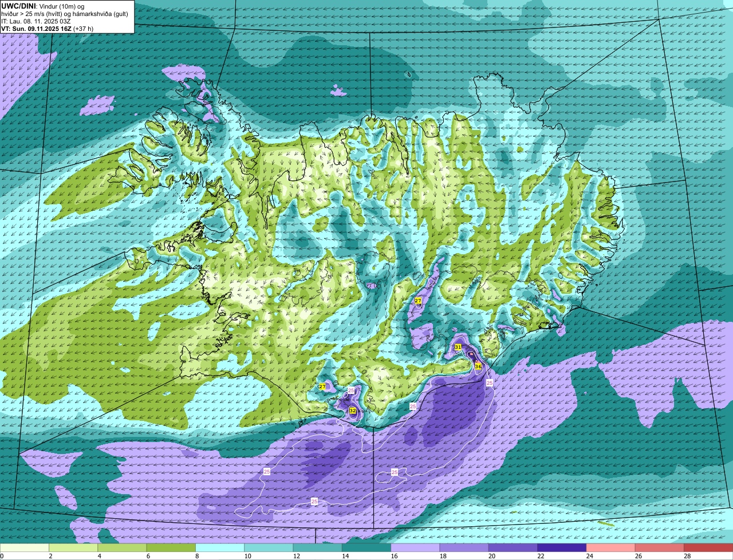Select the 18–20 m/s purple legend swatch
733x560 pixels.
point(464,547)
